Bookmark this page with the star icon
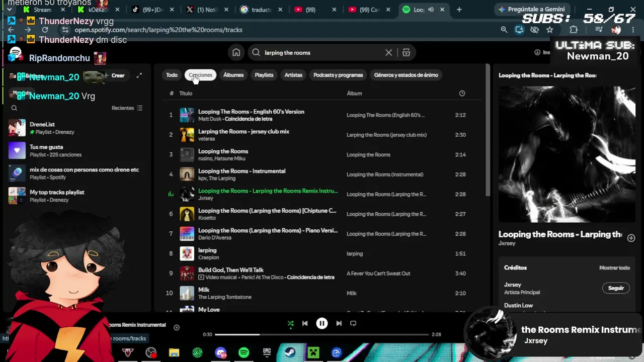Image resolution: width=644 pixels, height=362 pixels. pyautogui.click(x=550, y=30)
